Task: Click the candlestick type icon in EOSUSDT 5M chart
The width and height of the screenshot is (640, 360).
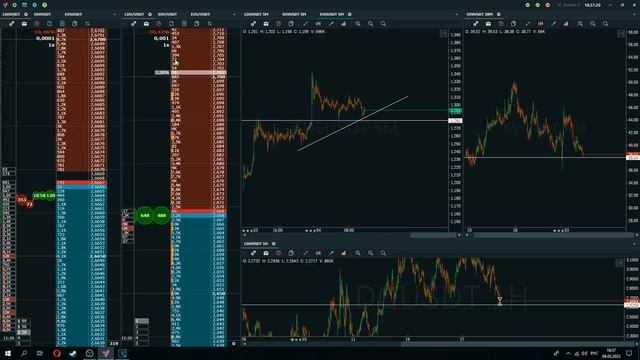Action: coord(318,24)
